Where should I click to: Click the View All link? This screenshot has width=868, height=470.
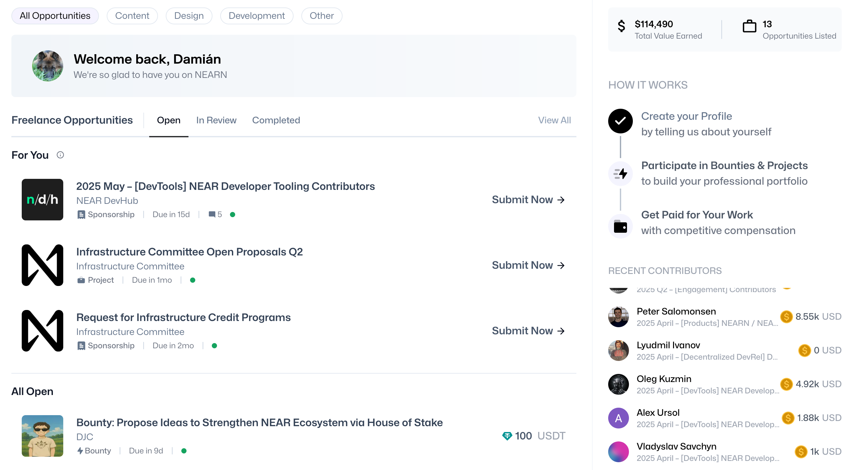[x=554, y=120]
